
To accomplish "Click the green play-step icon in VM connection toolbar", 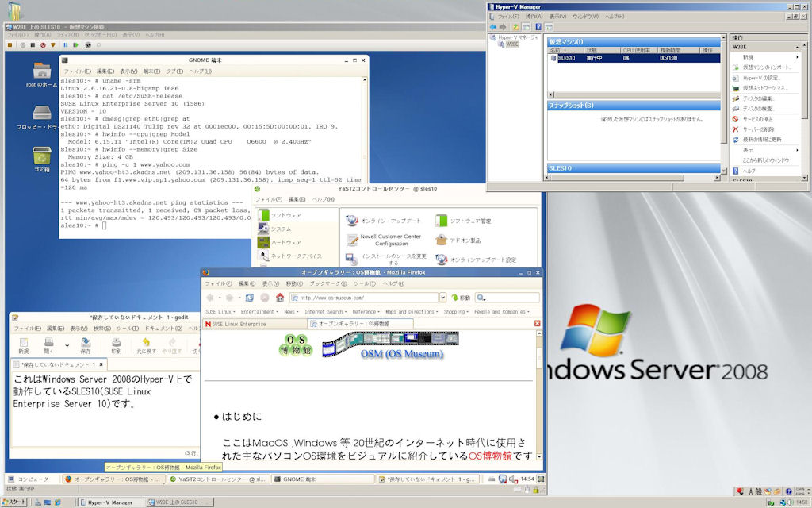I will pos(75,45).
